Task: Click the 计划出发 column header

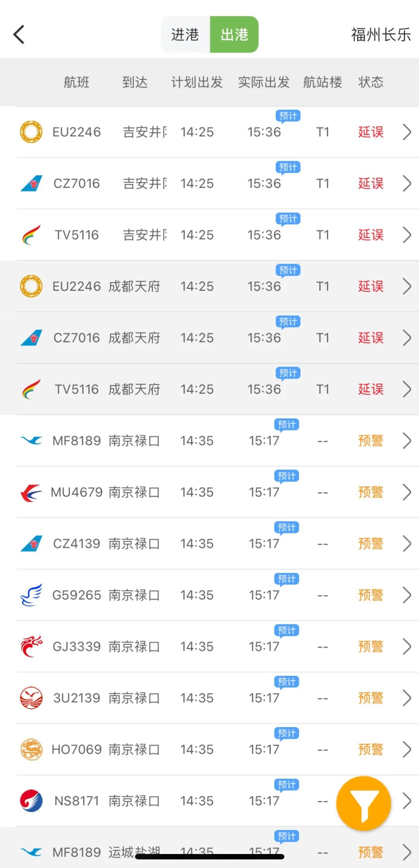Action: [x=197, y=82]
